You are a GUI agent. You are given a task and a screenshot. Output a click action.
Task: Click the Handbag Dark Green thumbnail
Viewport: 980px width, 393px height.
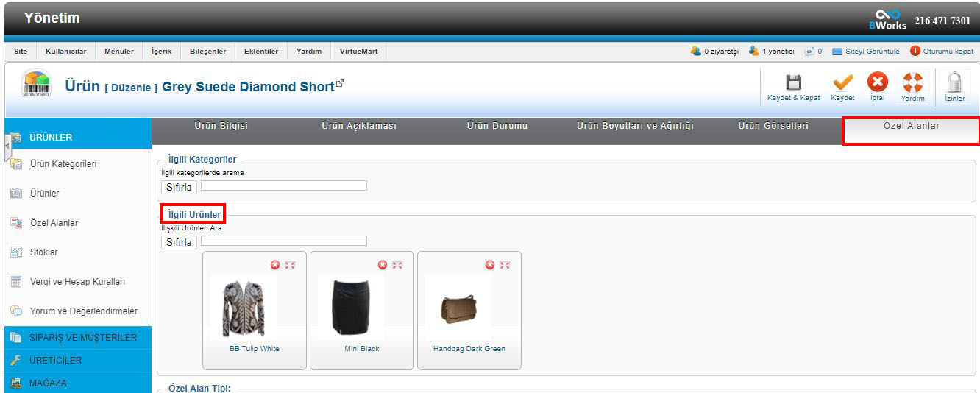point(458,307)
